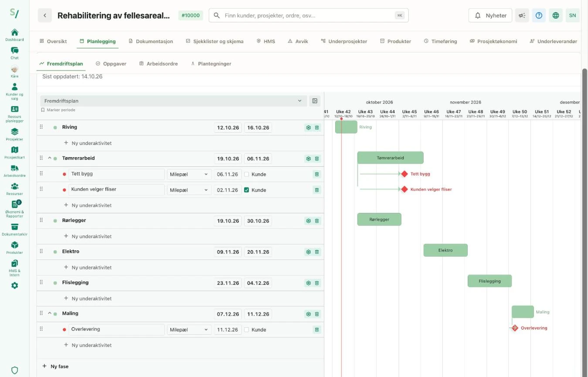The image size is (588, 377).
Task: Open the Fremdriftsplan view dropdown
Action: click(173, 101)
